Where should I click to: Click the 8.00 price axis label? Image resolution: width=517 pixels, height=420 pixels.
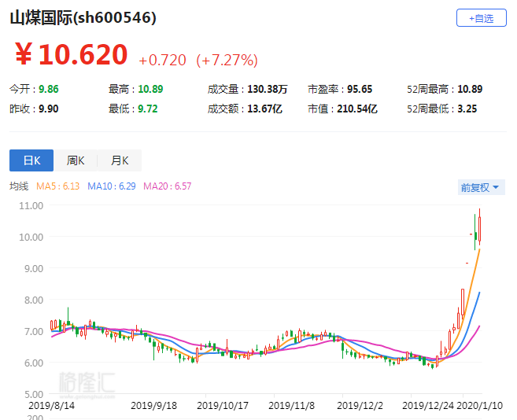(x=34, y=300)
